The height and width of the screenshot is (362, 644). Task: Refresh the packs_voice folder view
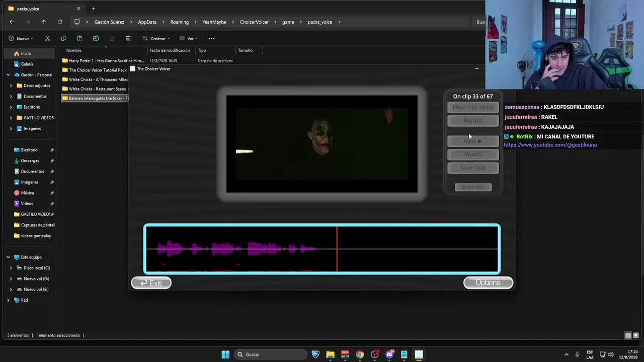pos(60,22)
